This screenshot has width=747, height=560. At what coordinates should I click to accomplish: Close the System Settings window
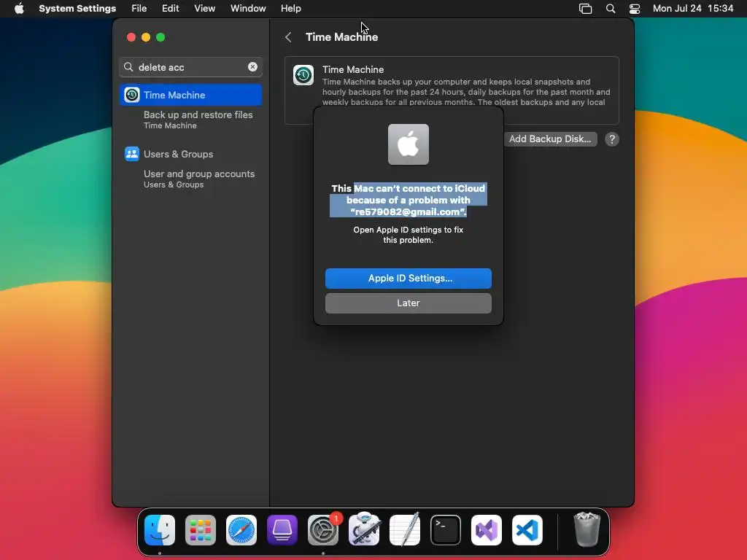131,37
